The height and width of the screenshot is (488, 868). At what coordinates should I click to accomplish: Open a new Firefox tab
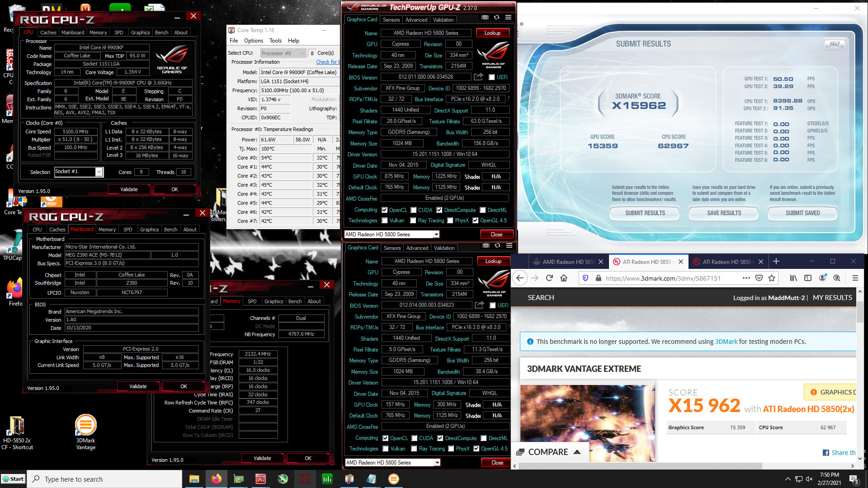click(x=776, y=262)
